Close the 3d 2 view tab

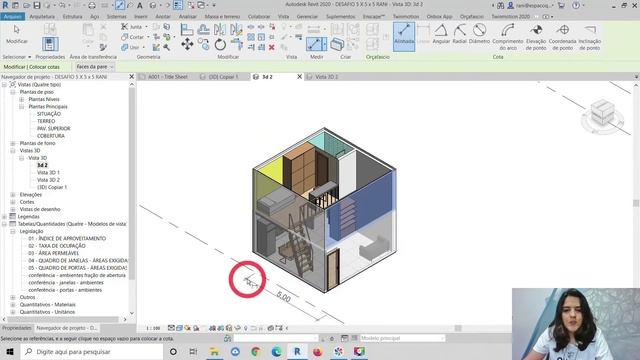(x=299, y=77)
